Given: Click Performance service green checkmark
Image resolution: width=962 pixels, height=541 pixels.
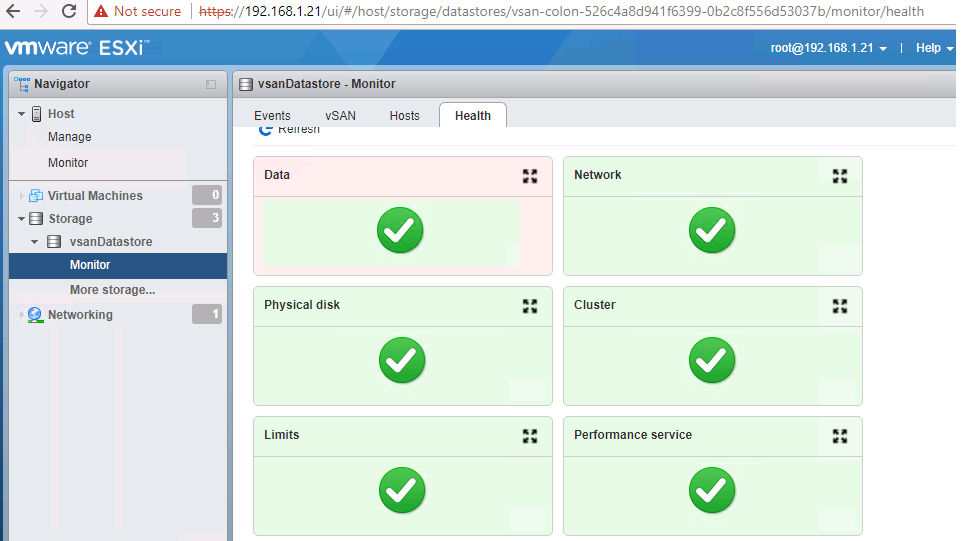Looking at the screenshot, I should tap(712, 490).
